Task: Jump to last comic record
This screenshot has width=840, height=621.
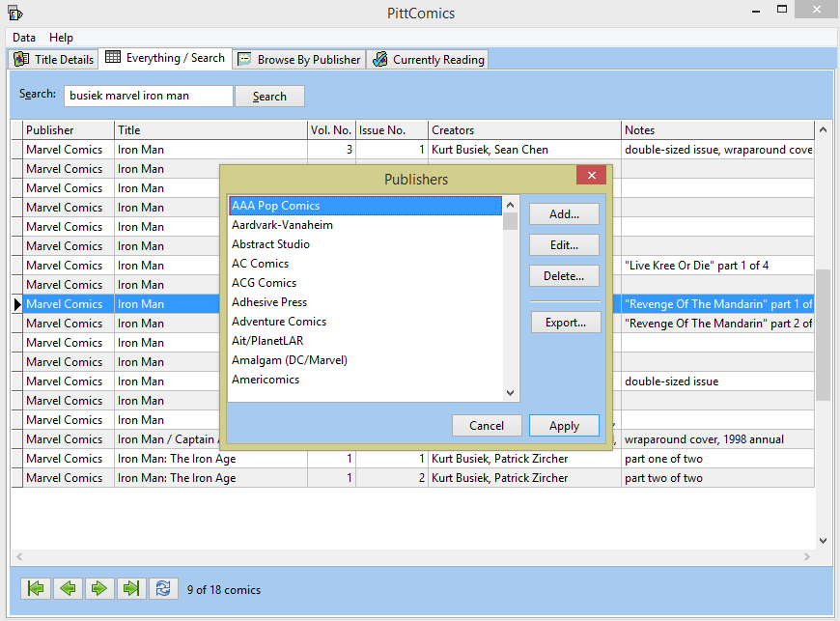Action: click(x=131, y=588)
